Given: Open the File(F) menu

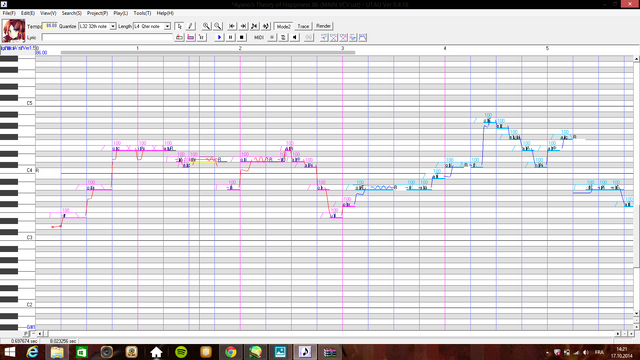Looking at the screenshot, I should pyautogui.click(x=9, y=13).
